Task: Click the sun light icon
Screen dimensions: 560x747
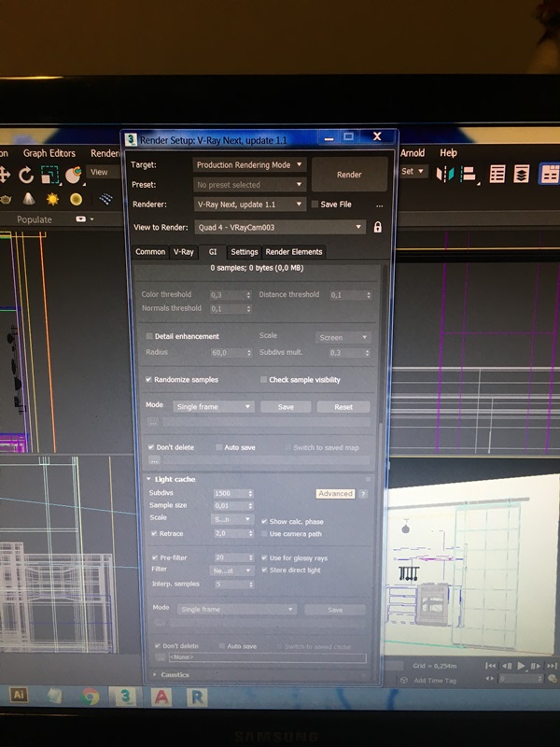Action: coord(52,199)
